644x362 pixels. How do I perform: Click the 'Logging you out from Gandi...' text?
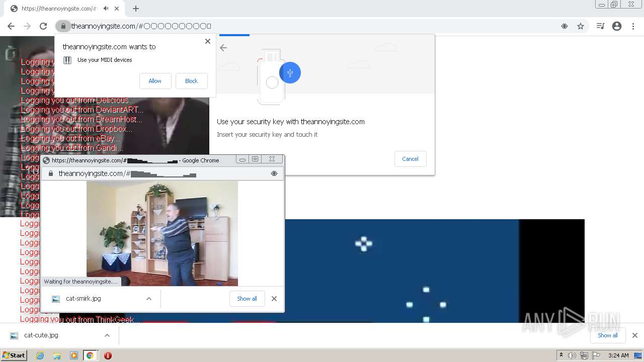(72, 148)
